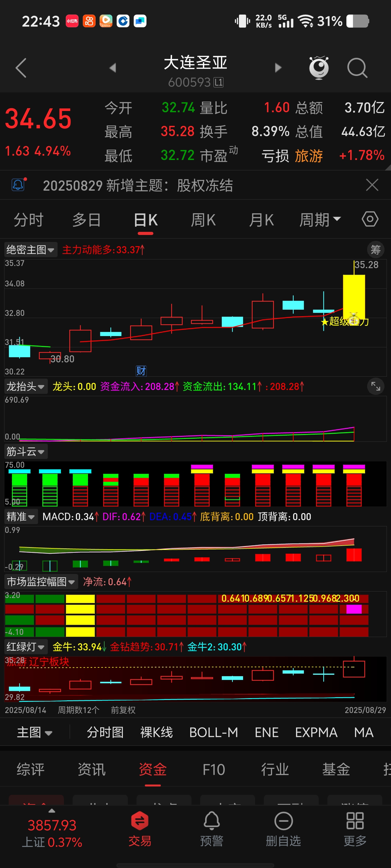Tap 净流:0.64 net flow value
The height and width of the screenshot is (868, 391).
point(107,582)
